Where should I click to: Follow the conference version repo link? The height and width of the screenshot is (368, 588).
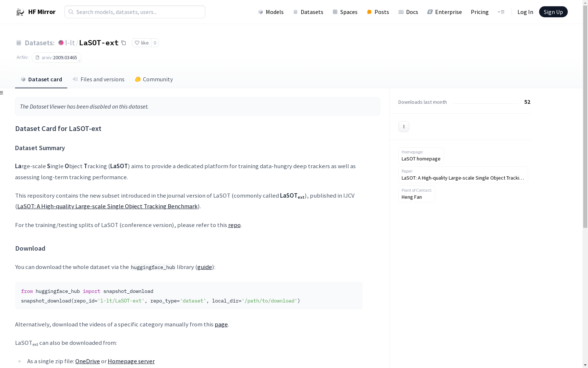click(x=234, y=225)
